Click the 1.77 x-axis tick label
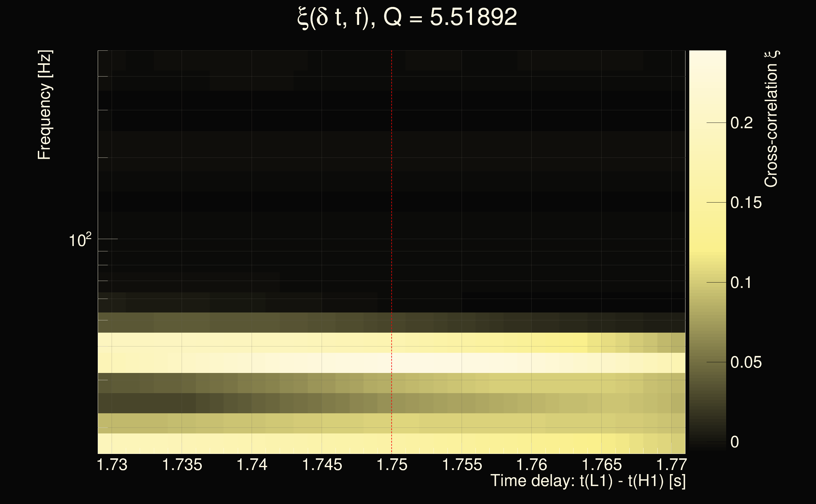The width and height of the screenshot is (816, 504). tap(671, 465)
